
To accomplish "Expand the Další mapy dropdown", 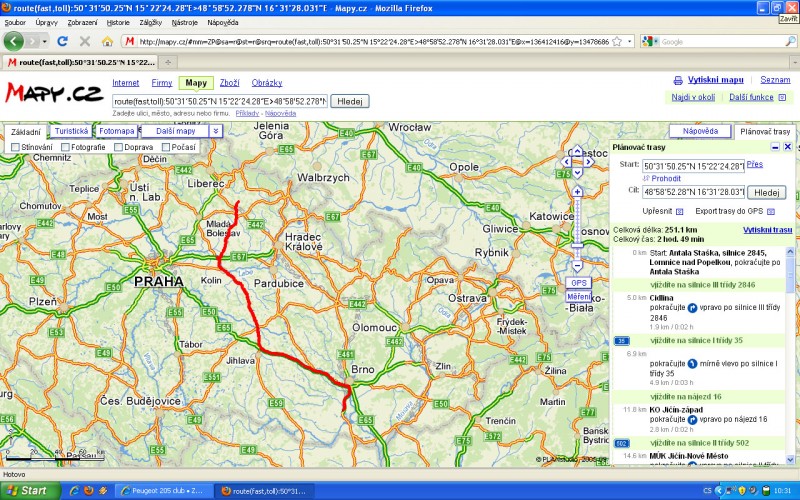I will tap(215, 131).
